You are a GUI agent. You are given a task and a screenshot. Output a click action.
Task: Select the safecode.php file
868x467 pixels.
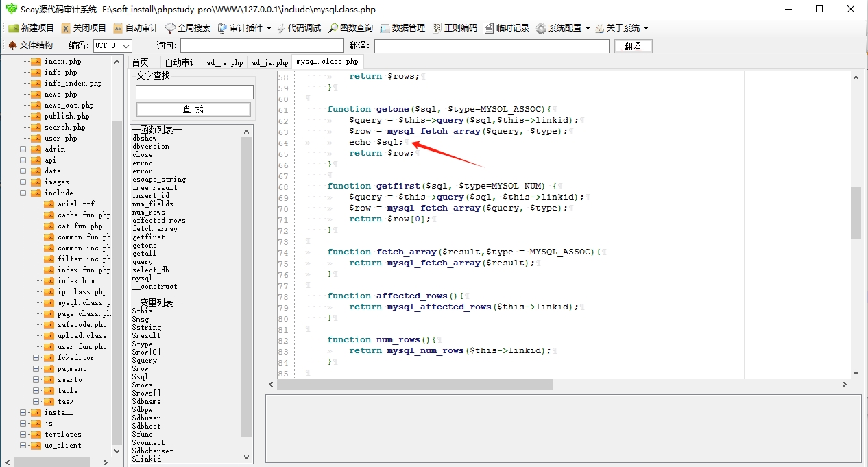pyautogui.click(x=82, y=324)
